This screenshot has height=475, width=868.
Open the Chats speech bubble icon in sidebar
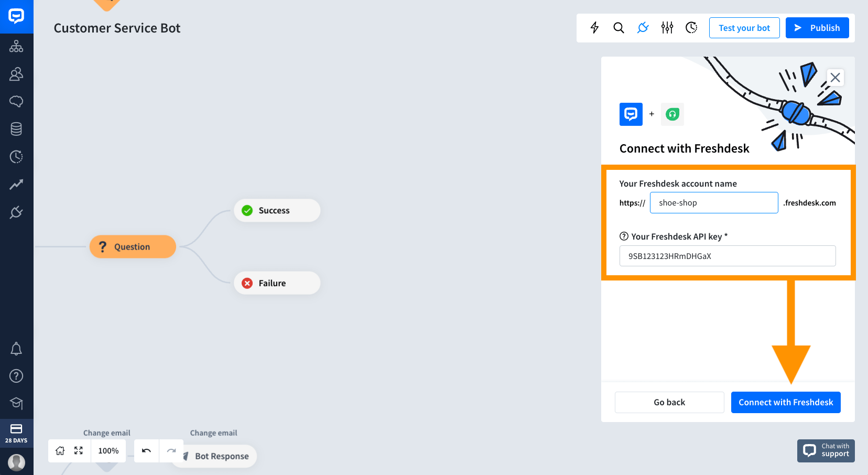tap(16, 101)
